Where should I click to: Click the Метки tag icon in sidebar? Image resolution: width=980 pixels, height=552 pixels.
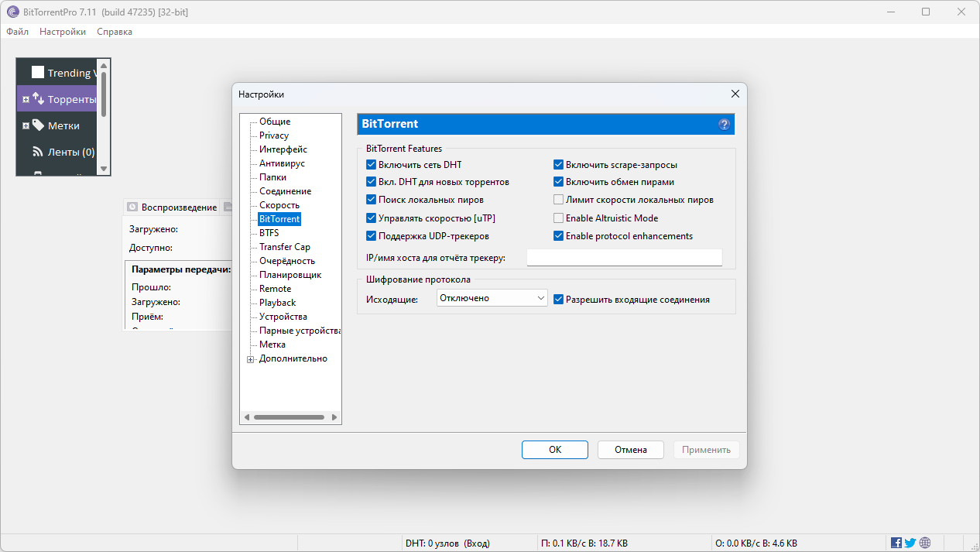38,125
